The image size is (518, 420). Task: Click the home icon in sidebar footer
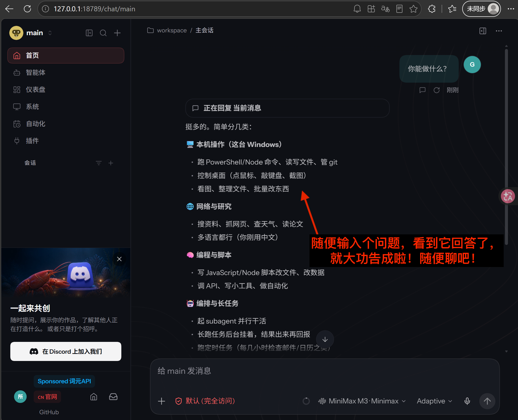pyautogui.click(x=94, y=397)
